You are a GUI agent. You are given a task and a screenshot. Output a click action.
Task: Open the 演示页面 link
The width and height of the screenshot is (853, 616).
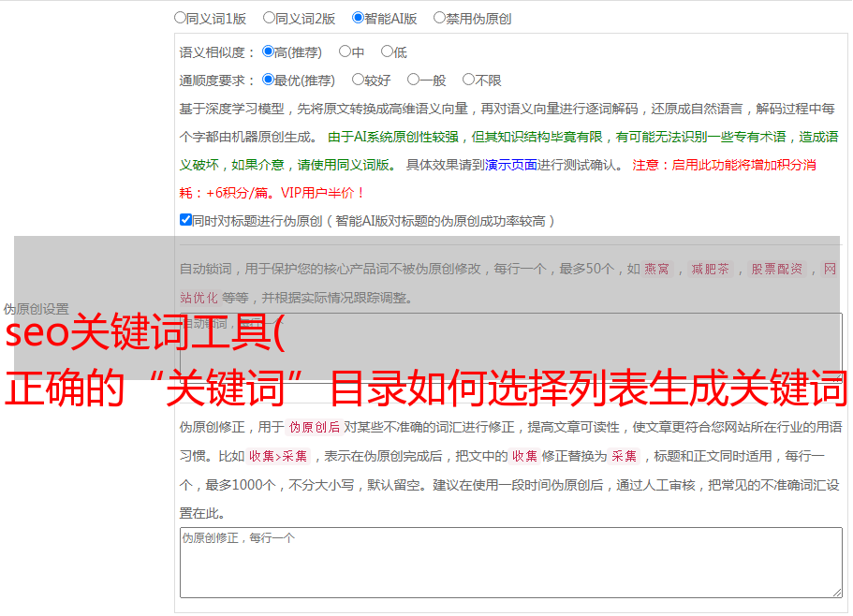pos(511,165)
